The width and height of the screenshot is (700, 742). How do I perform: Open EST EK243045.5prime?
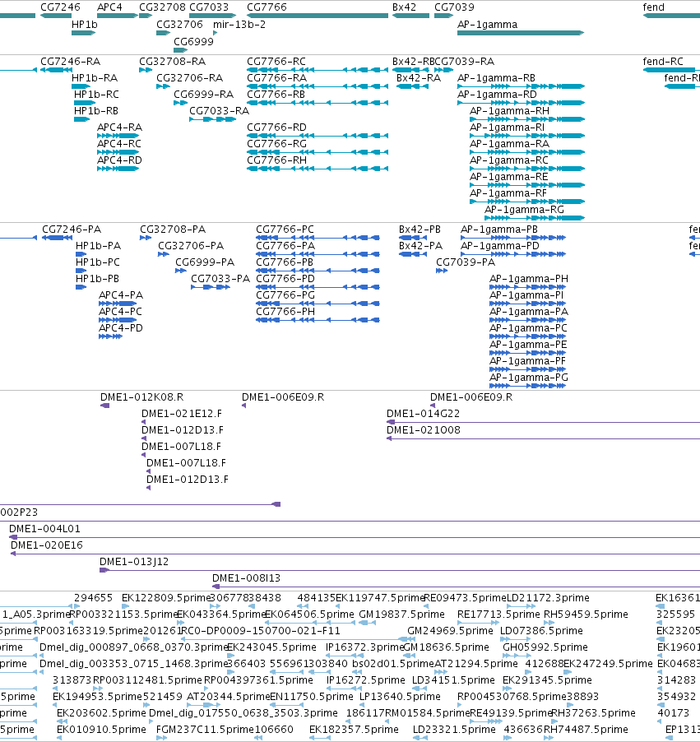(271, 647)
